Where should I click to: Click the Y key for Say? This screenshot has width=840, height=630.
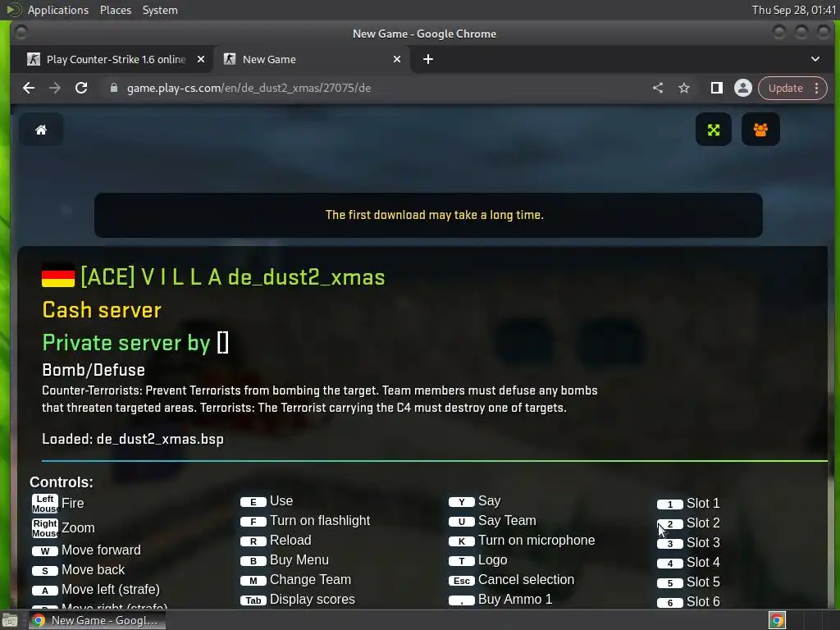pyautogui.click(x=462, y=502)
